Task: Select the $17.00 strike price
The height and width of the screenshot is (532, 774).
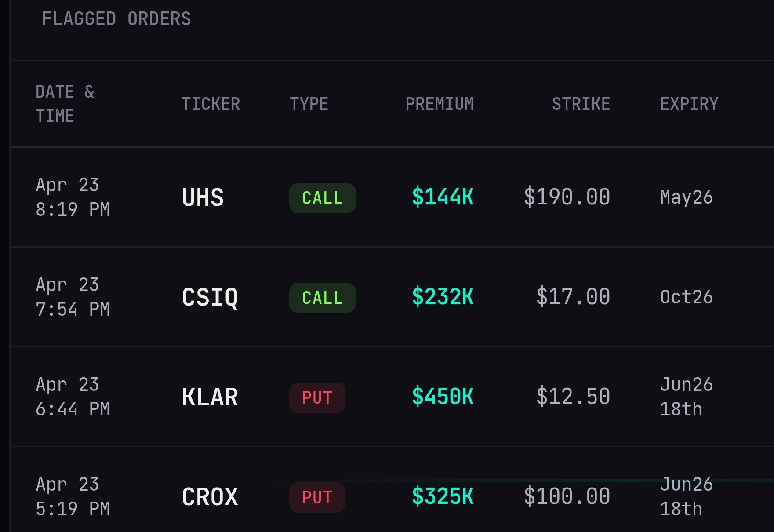Action: (573, 297)
